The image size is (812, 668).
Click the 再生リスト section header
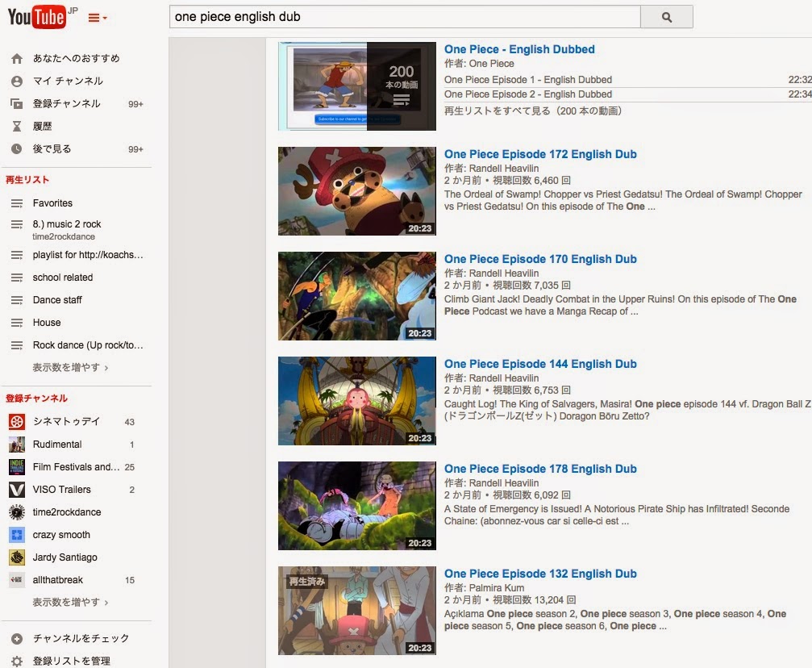pyautogui.click(x=27, y=180)
